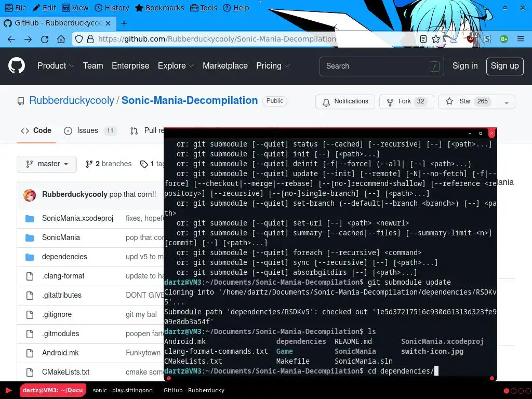Open the File menu
This screenshot has width=532, height=399.
pos(16,8)
